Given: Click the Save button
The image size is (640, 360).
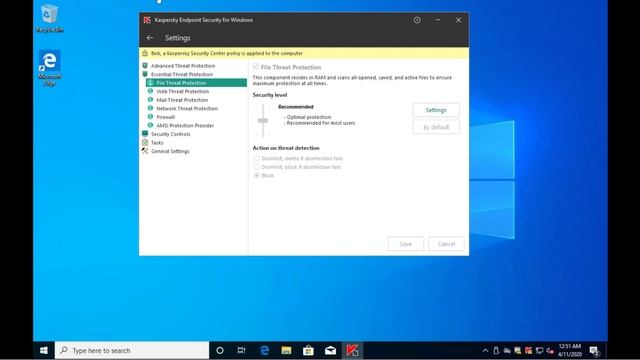Looking at the screenshot, I should [406, 244].
